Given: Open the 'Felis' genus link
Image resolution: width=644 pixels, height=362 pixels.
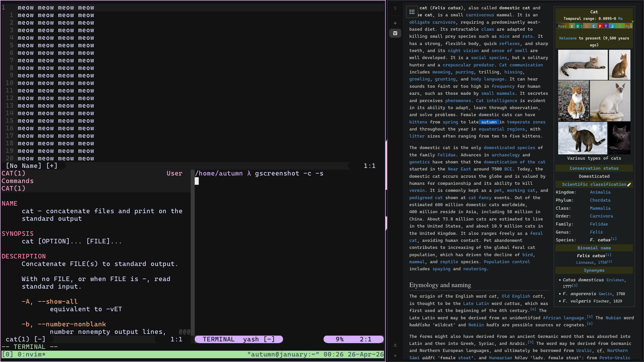Looking at the screenshot, I should click(596, 232).
